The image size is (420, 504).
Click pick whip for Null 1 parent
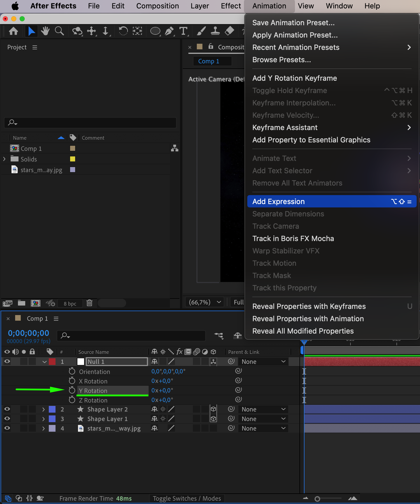pyautogui.click(x=231, y=361)
